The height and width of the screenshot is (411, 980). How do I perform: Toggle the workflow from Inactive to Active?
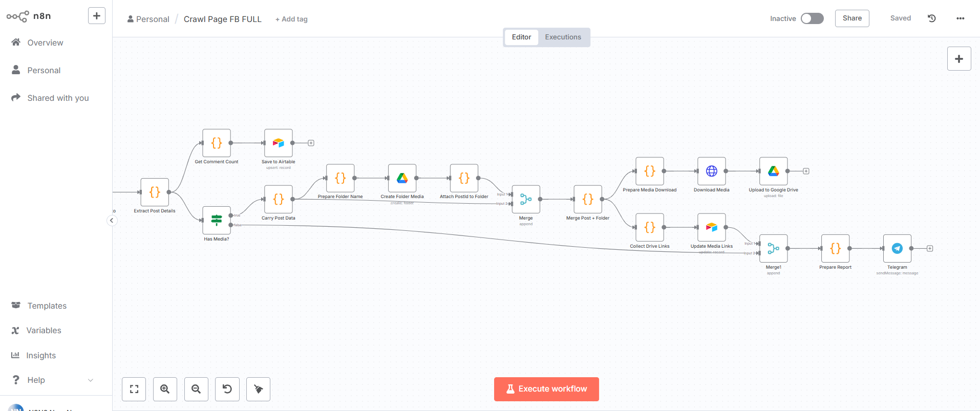coord(812,18)
